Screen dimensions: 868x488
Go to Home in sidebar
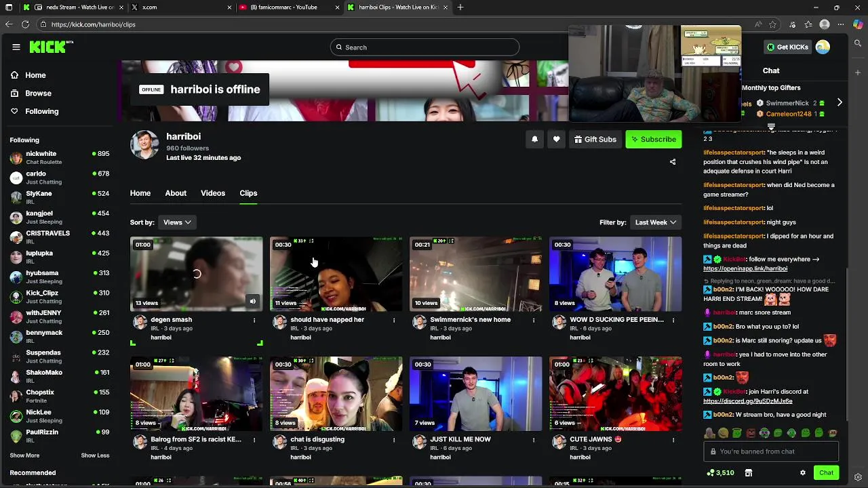[35, 75]
